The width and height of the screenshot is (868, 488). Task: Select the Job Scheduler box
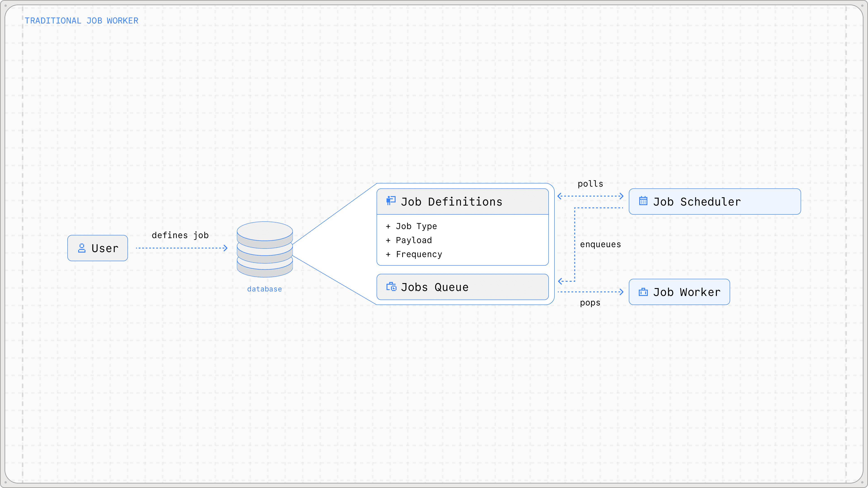pyautogui.click(x=714, y=201)
